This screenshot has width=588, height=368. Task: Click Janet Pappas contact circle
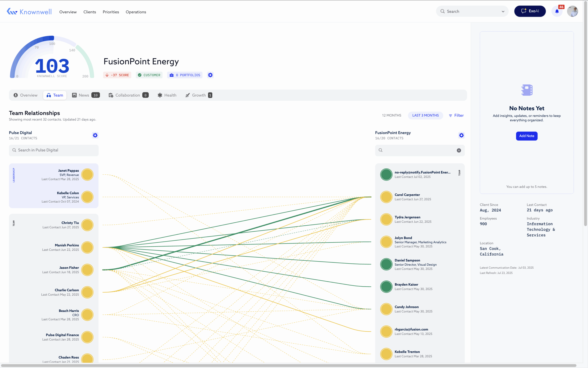[88, 175]
